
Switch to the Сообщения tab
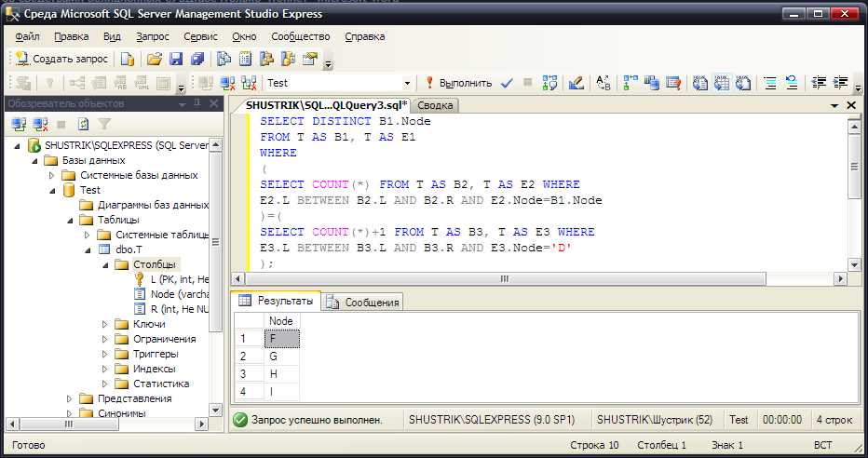click(x=363, y=302)
